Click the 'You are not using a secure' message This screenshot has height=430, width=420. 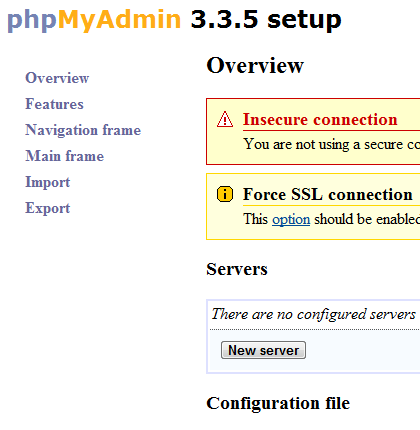pos(332,145)
